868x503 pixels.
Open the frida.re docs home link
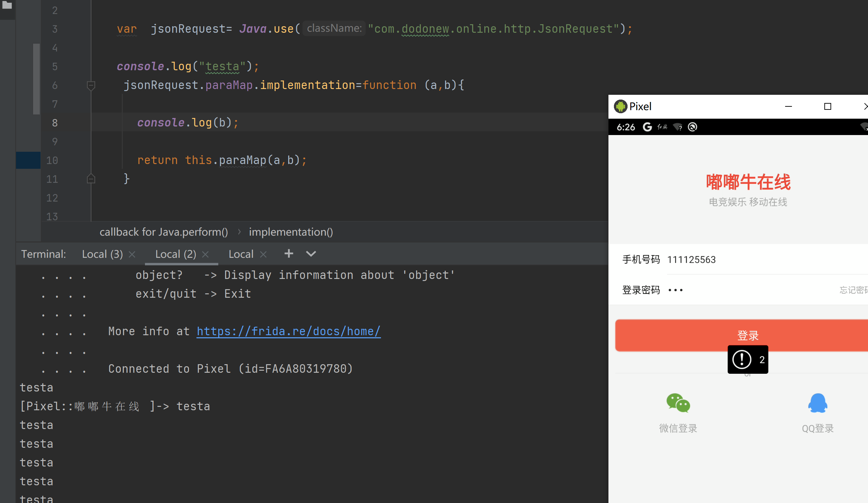(289, 331)
